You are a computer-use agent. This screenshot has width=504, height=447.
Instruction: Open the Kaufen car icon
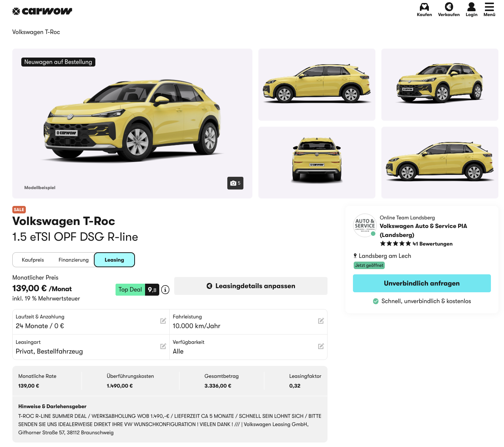pos(424,7)
